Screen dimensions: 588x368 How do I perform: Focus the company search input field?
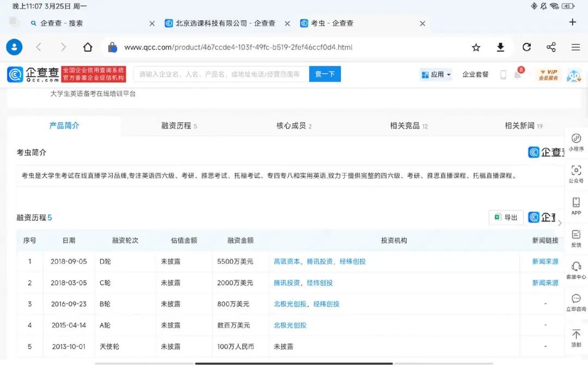click(x=221, y=74)
